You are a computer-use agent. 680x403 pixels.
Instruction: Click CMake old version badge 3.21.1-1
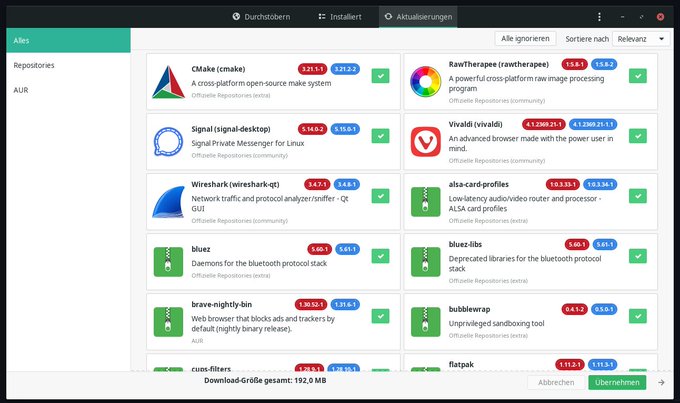click(312, 69)
